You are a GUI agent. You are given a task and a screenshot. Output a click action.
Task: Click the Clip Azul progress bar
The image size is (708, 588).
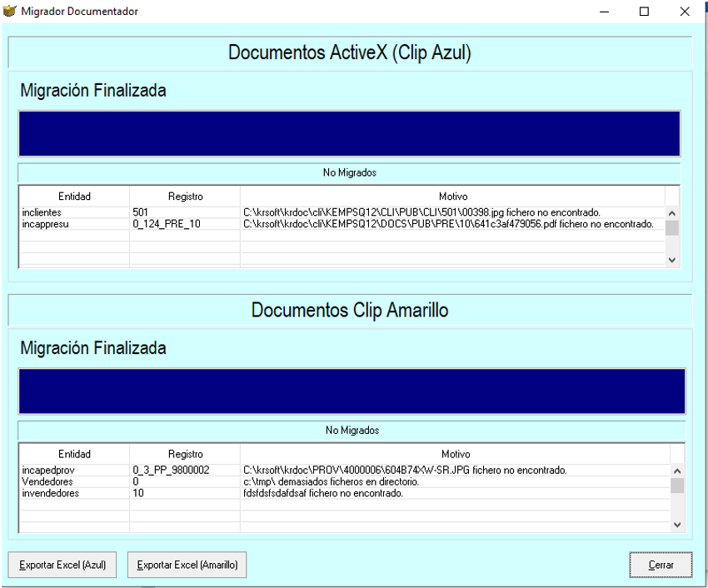(x=350, y=134)
